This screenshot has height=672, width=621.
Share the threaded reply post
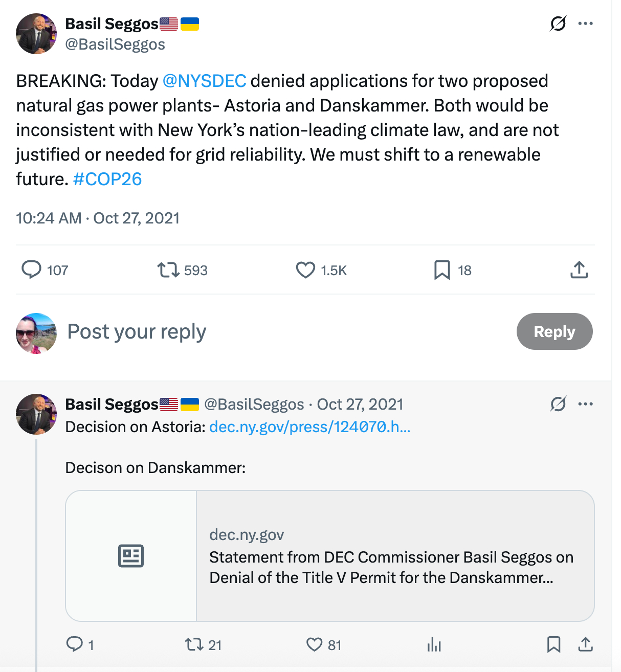[585, 644]
